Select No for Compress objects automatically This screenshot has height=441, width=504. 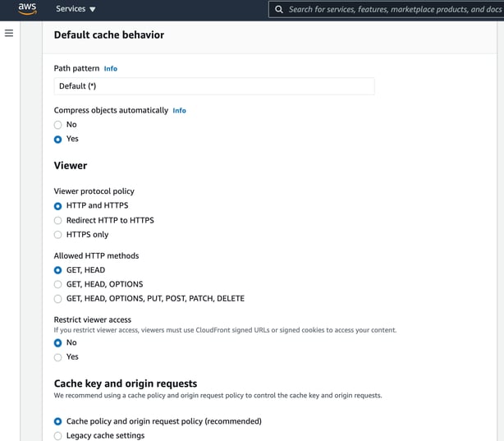pos(57,125)
